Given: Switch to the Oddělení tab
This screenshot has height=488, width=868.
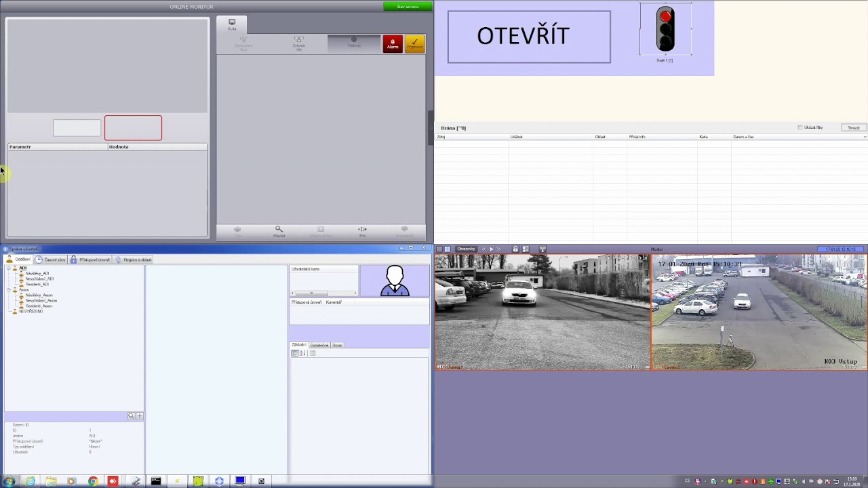Looking at the screenshot, I should pyautogui.click(x=19, y=260).
